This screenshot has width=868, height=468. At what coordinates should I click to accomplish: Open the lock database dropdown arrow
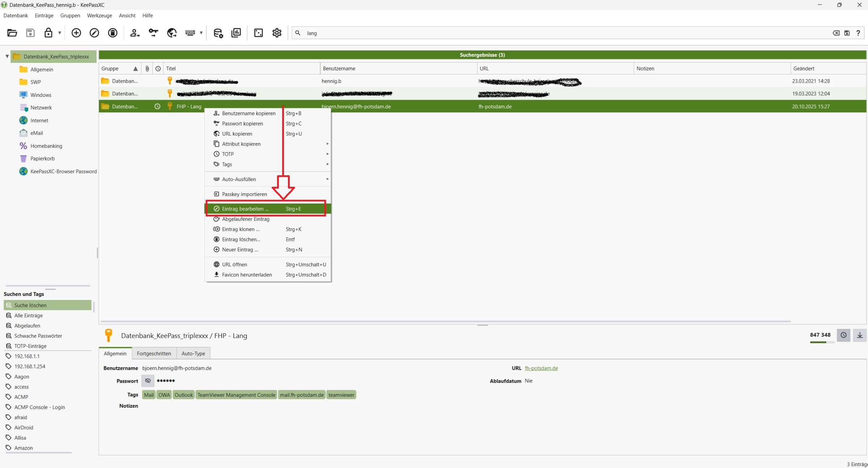(x=60, y=33)
